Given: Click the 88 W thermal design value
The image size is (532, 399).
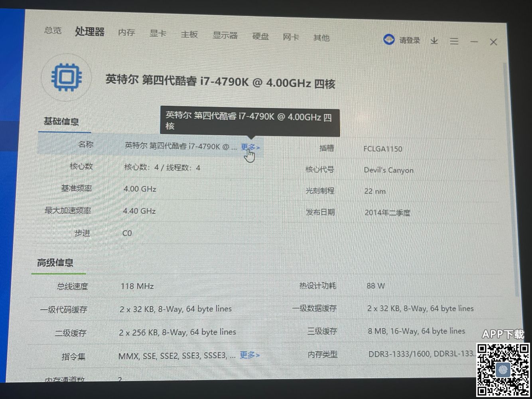Looking at the screenshot, I should click(376, 286).
